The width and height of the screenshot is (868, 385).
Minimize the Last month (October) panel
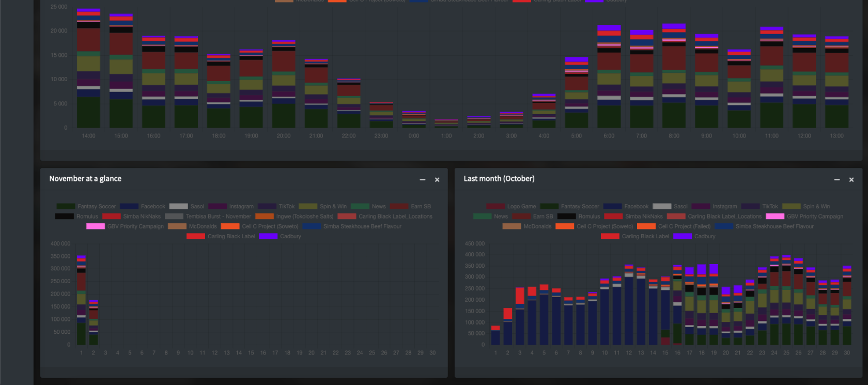click(x=837, y=180)
